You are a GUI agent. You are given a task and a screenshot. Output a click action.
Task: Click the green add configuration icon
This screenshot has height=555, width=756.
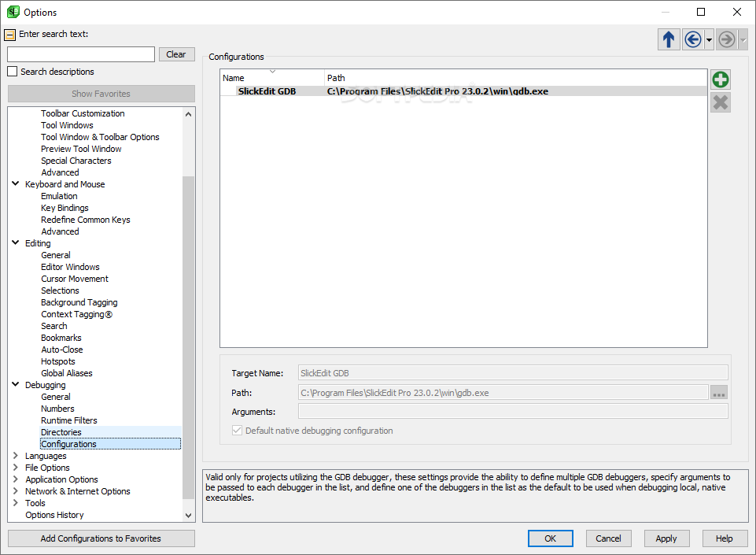tap(721, 80)
